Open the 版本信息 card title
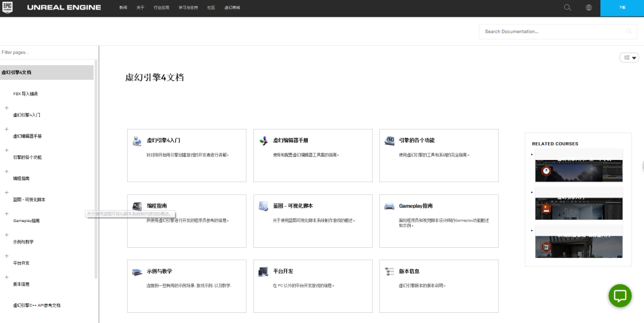 click(409, 272)
